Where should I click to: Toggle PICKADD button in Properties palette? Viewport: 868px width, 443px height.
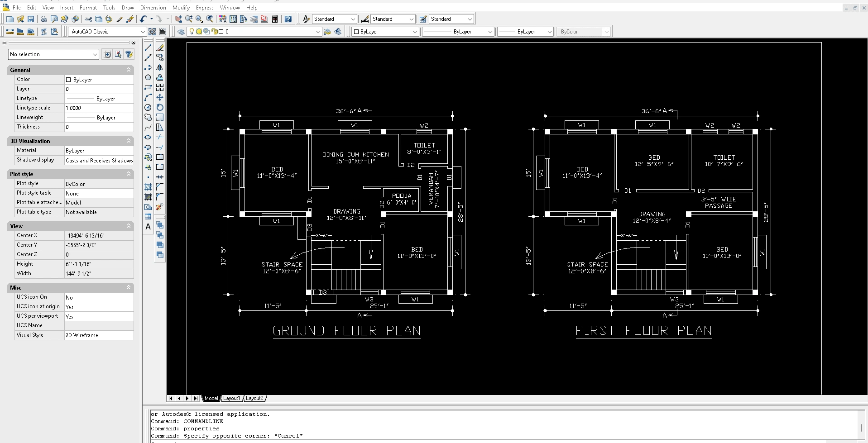click(x=107, y=54)
